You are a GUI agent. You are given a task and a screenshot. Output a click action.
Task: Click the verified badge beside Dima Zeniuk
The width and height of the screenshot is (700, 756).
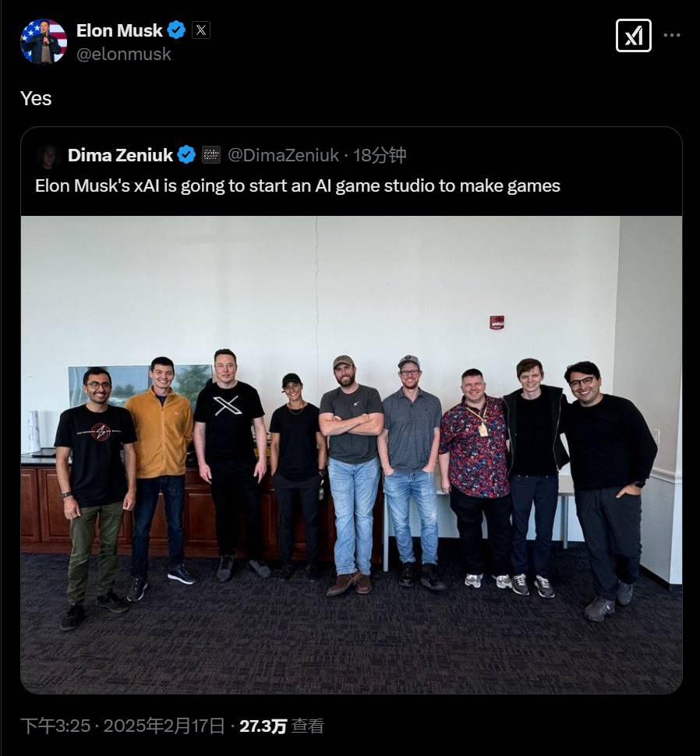coord(186,155)
